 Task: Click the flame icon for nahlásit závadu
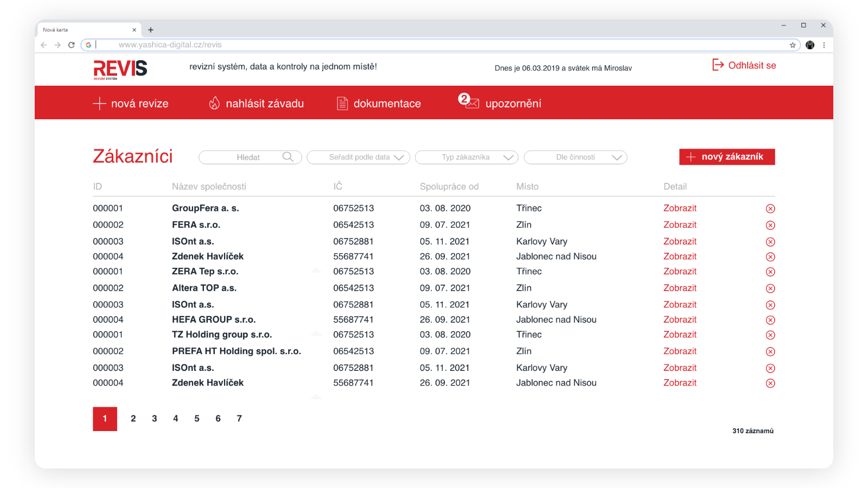(x=214, y=103)
